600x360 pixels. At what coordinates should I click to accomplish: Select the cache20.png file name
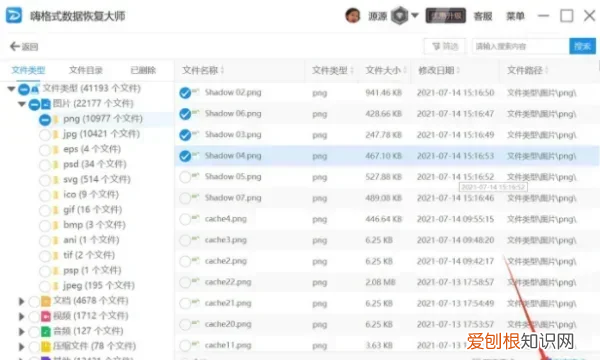228,324
